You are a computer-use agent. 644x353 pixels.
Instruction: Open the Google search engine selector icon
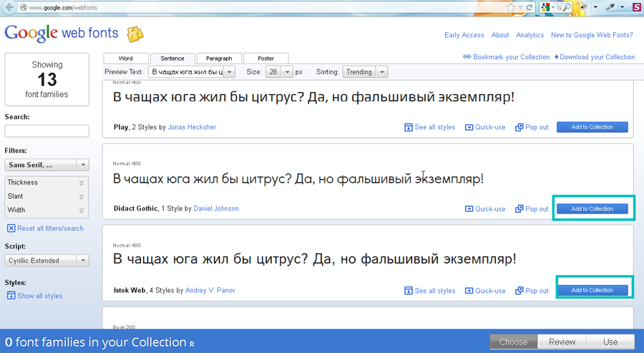[x=545, y=7]
